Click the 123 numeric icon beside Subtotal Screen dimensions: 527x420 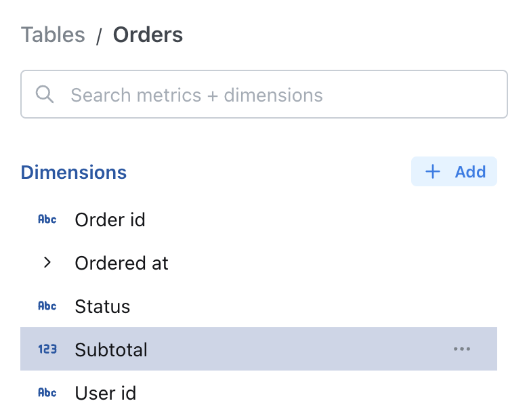pyautogui.click(x=47, y=350)
